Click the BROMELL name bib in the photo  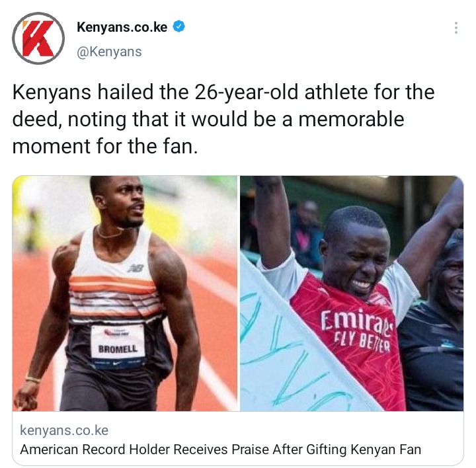point(118,345)
